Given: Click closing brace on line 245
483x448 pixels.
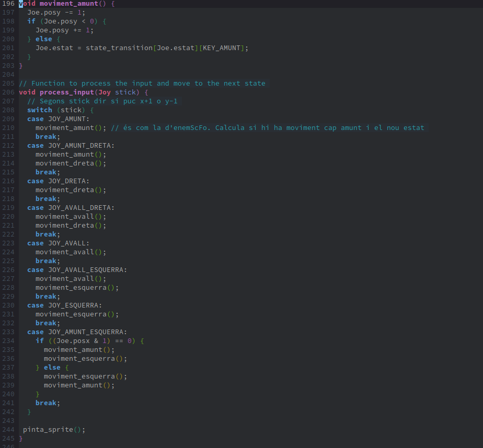Looking at the screenshot, I should click(x=20, y=439).
